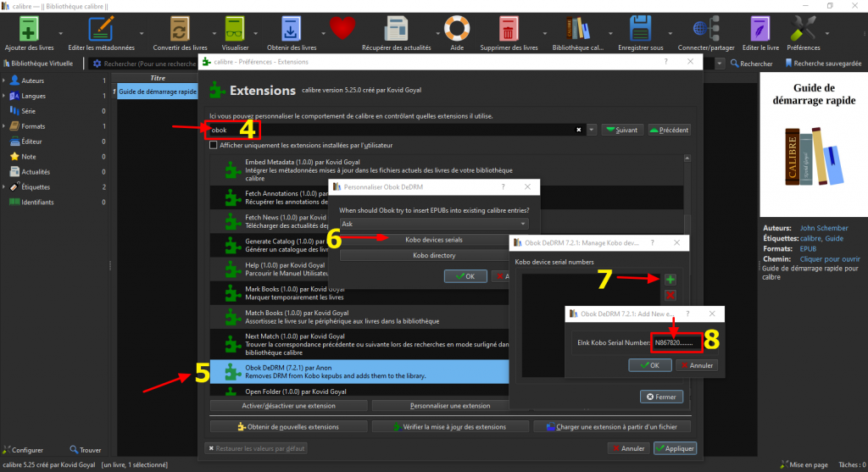Click the Titre column header
The height and width of the screenshot is (472, 868).
click(x=157, y=78)
